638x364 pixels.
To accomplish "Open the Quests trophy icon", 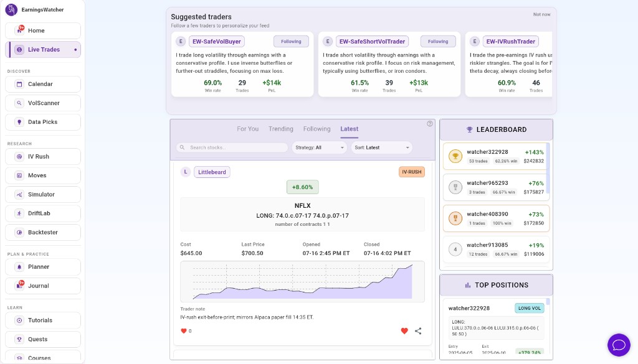I will [19, 339].
